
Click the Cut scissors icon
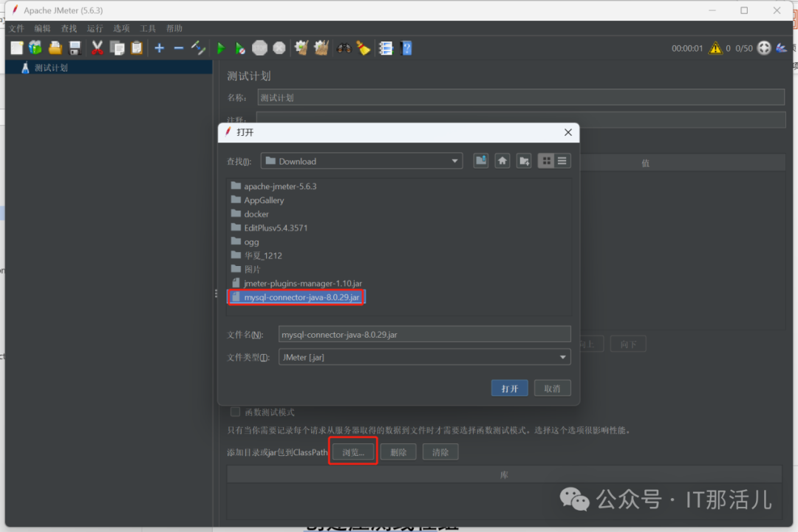(97, 48)
